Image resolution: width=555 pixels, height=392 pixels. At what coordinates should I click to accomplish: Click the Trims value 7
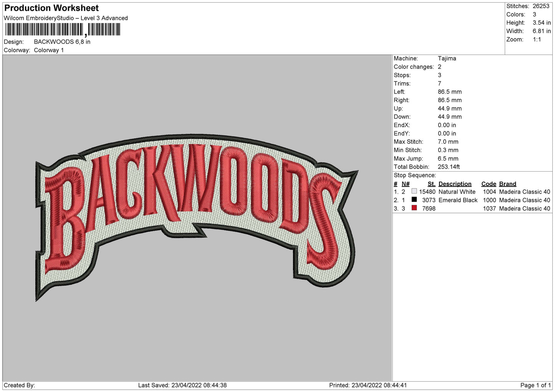(x=439, y=84)
